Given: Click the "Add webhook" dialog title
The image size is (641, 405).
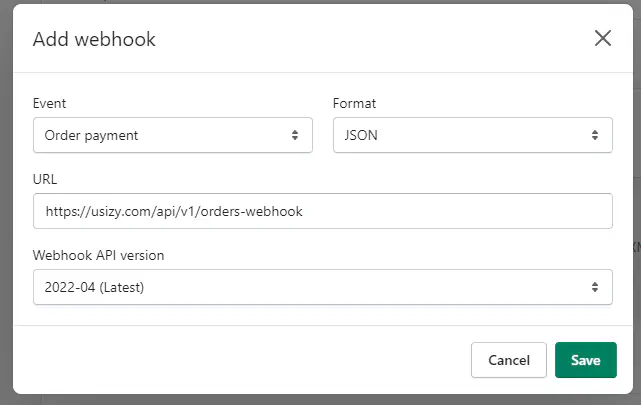Looking at the screenshot, I should (94, 40).
